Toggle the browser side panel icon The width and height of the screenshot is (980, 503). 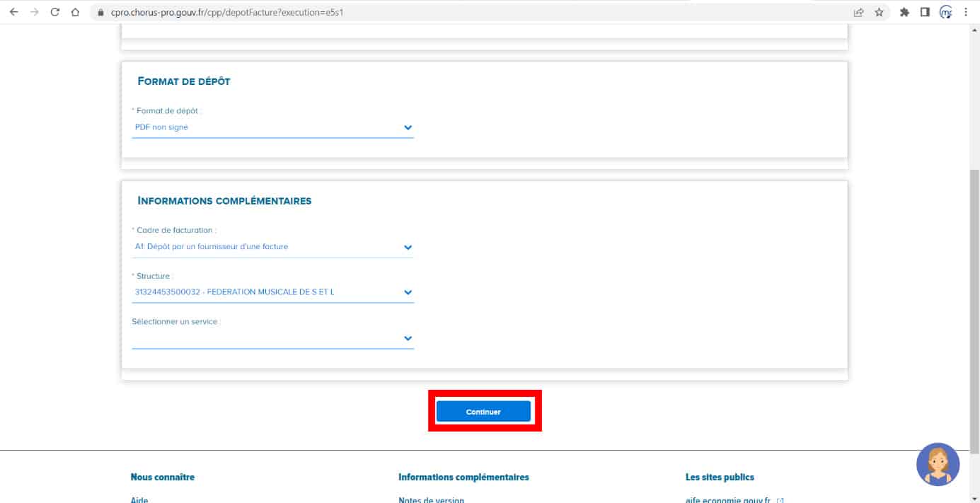[x=925, y=12]
